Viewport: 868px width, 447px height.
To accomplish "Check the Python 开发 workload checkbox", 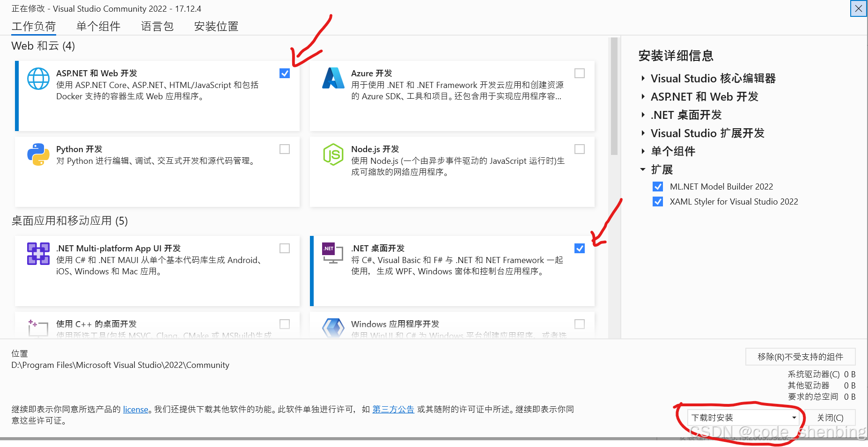I will 285,149.
